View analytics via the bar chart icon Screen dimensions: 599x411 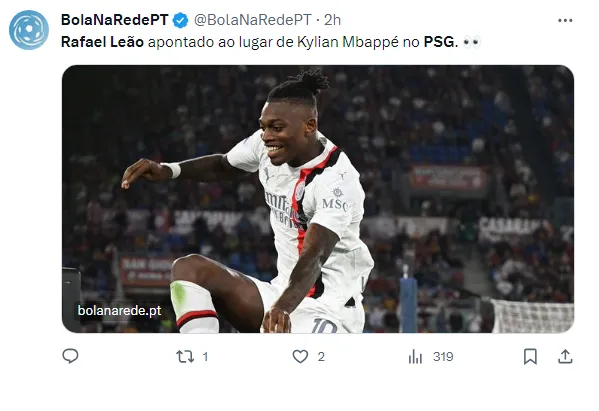(x=415, y=357)
